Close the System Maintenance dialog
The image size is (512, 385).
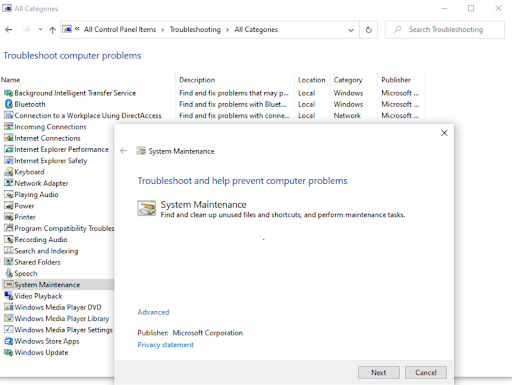coord(444,133)
